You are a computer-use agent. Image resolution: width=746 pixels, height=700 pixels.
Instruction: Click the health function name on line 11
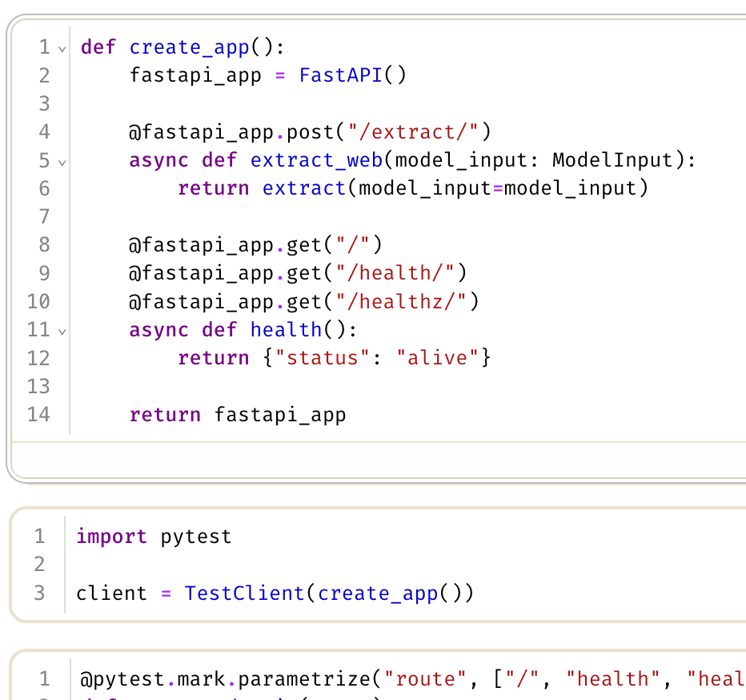tap(287, 329)
